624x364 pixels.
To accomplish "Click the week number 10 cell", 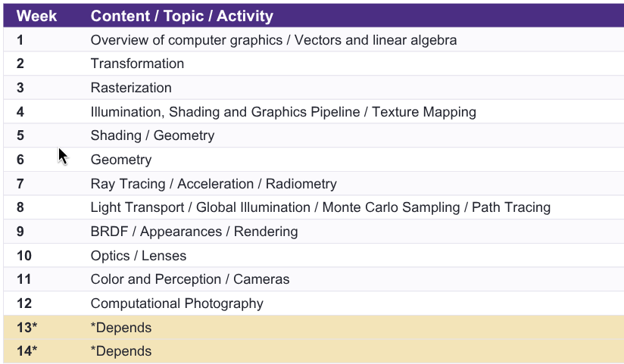I will pyautogui.click(x=24, y=255).
